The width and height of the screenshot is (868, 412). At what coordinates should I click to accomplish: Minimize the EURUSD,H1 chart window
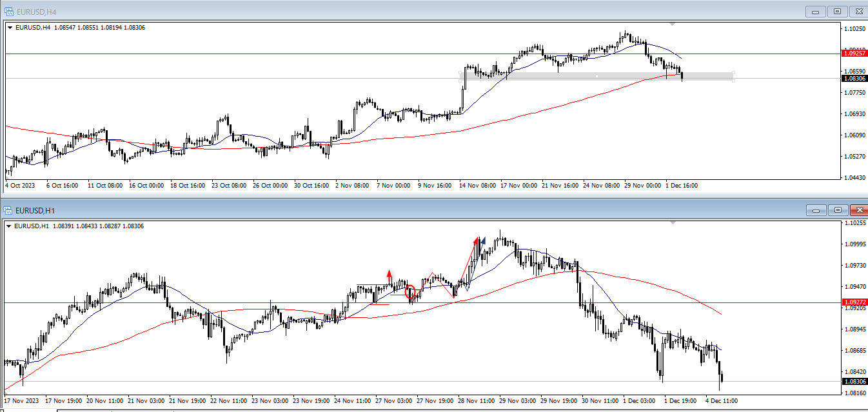[x=816, y=210]
